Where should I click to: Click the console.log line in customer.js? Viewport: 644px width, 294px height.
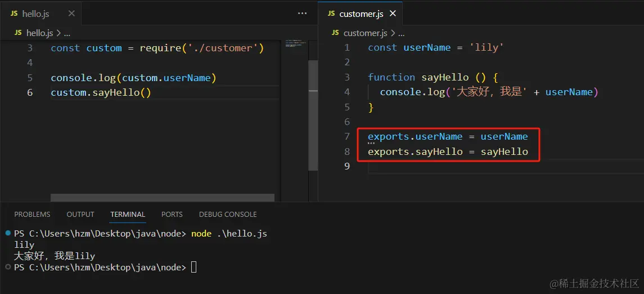pyautogui.click(x=489, y=92)
